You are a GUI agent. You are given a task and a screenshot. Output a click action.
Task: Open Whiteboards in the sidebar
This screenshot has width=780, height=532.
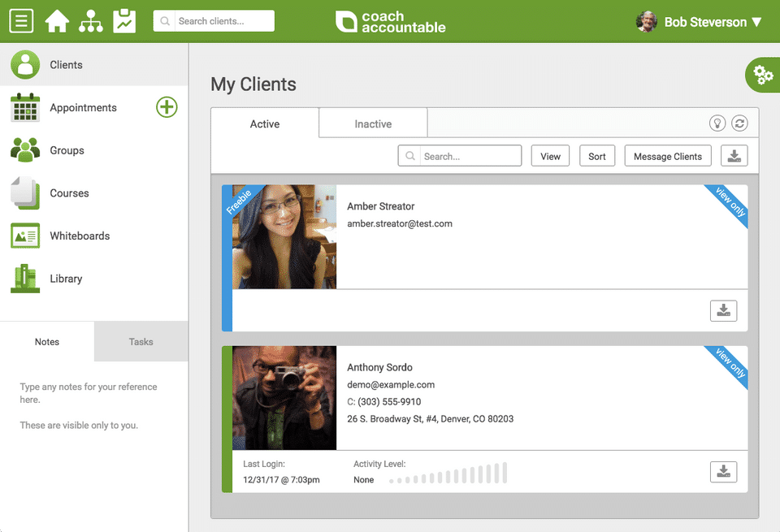[94, 236]
